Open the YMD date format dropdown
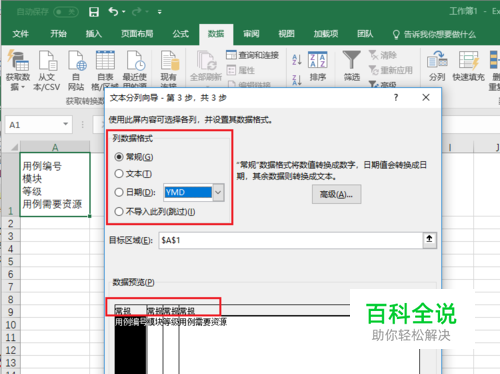This screenshot has height=374, width=500. tap(218, 192)
